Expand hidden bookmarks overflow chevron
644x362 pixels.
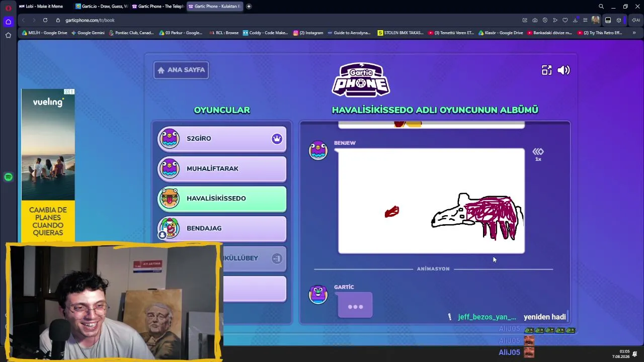(634, 33)
